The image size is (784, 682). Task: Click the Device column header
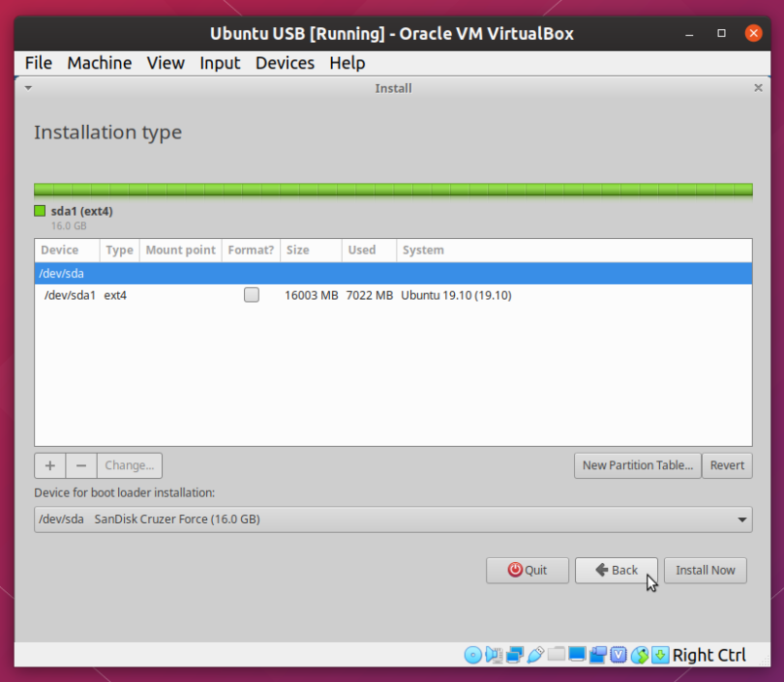(67, 250)
